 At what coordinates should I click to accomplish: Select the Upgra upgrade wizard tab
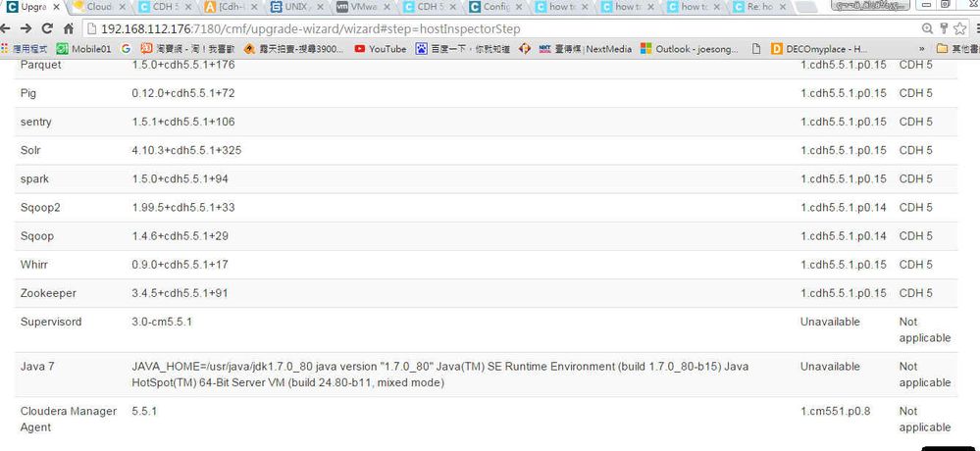(x=32, y=8)
